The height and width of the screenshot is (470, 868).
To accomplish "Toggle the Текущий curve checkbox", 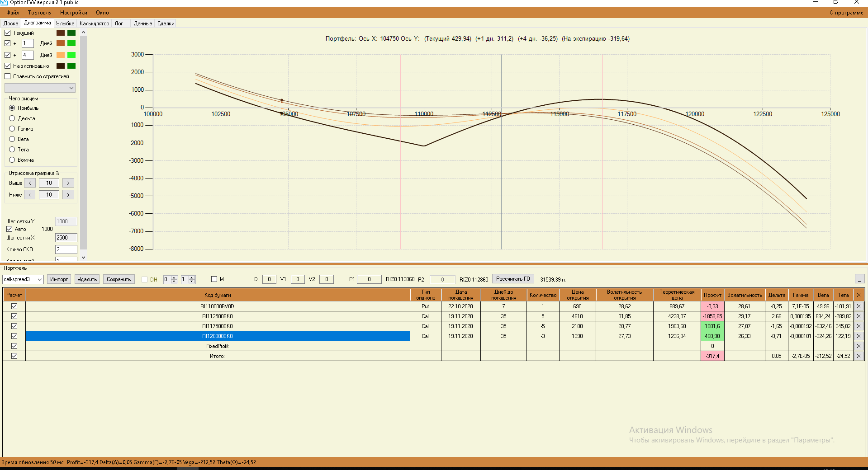I will tap(8, 33).
